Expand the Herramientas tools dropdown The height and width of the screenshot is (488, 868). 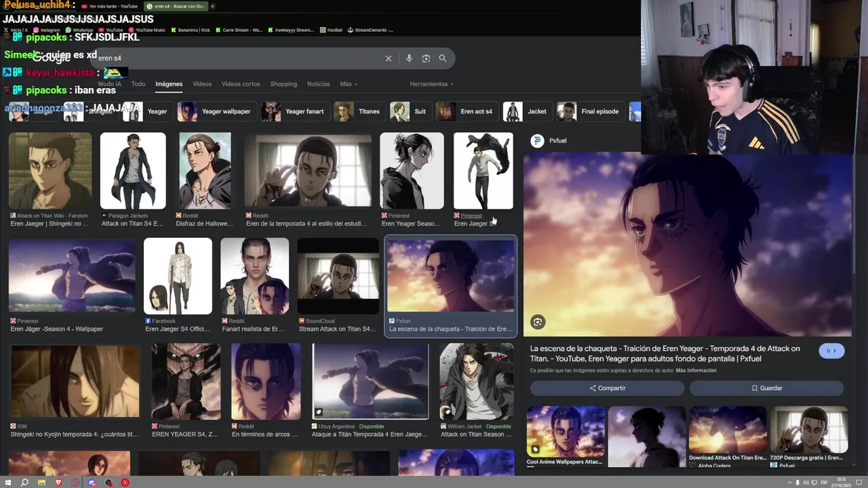(432, 84)
